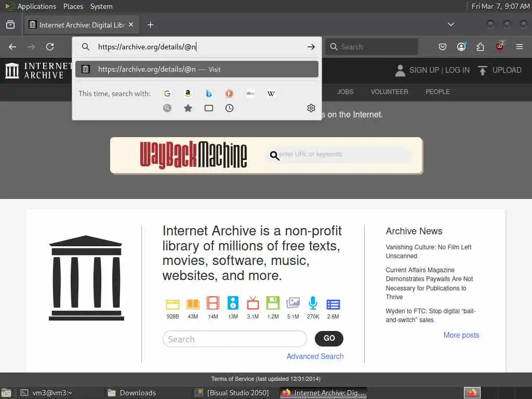Image resolution: width=532 pixels, height=399 pixels.
Task: Click the UPLOAD button
Action: pos(500,70)
